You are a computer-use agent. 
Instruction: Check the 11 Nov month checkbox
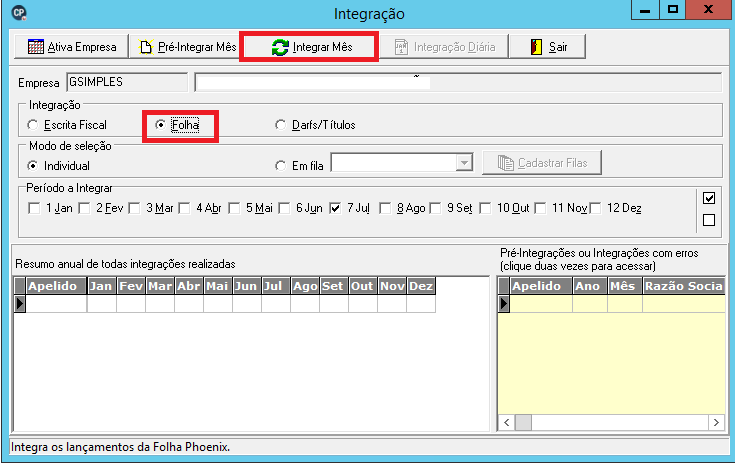click(x=540, y=208)
